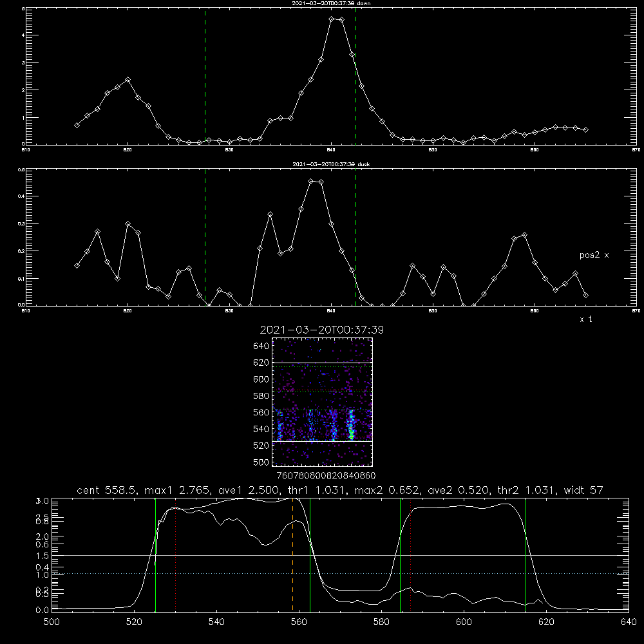This screenshot has height=644, width=644.
Task: Click the red dotted line near 587 in bottom plot
Action: pyautogui.click(x=410, y=554)
